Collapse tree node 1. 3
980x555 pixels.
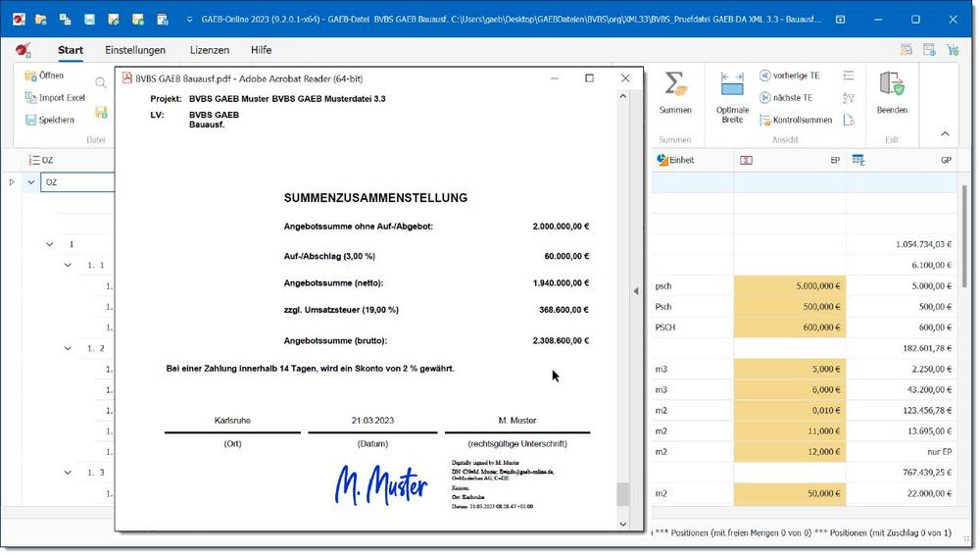[68, 473]
